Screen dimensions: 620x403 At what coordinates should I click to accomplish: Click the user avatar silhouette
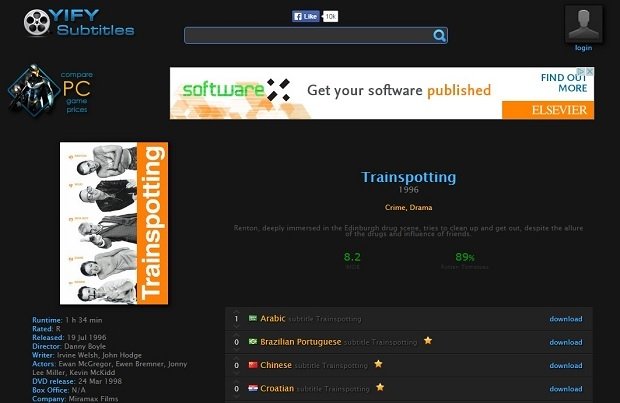coord(584,24)
